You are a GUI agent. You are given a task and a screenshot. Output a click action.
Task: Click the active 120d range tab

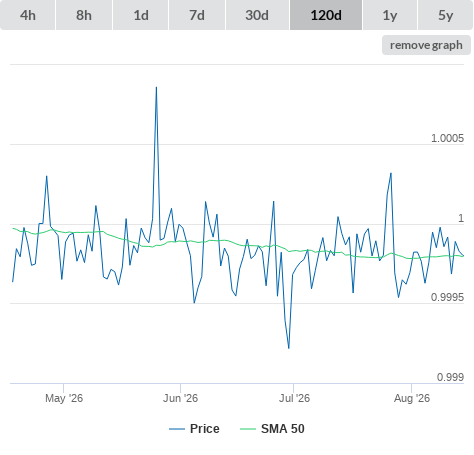tap(326, 15)
